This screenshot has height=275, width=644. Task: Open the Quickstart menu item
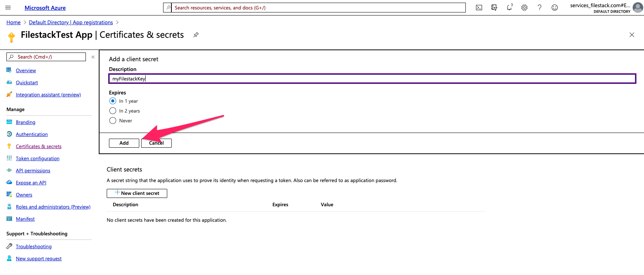(x=27, y=83)
